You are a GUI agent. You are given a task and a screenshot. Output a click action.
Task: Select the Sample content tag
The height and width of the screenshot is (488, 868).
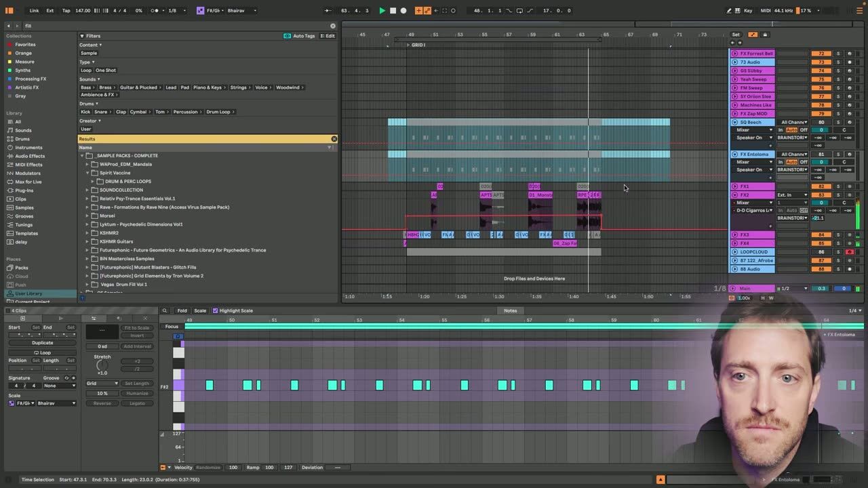click(x=89, y=53)
